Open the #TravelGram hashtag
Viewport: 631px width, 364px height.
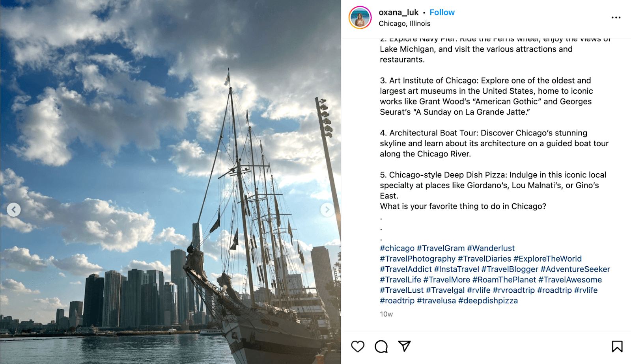(441, 248)
